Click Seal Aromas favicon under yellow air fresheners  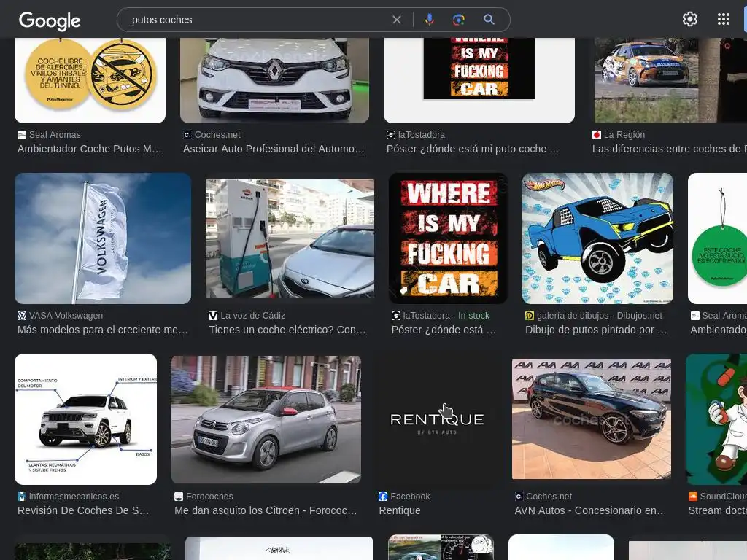(22, 135)
